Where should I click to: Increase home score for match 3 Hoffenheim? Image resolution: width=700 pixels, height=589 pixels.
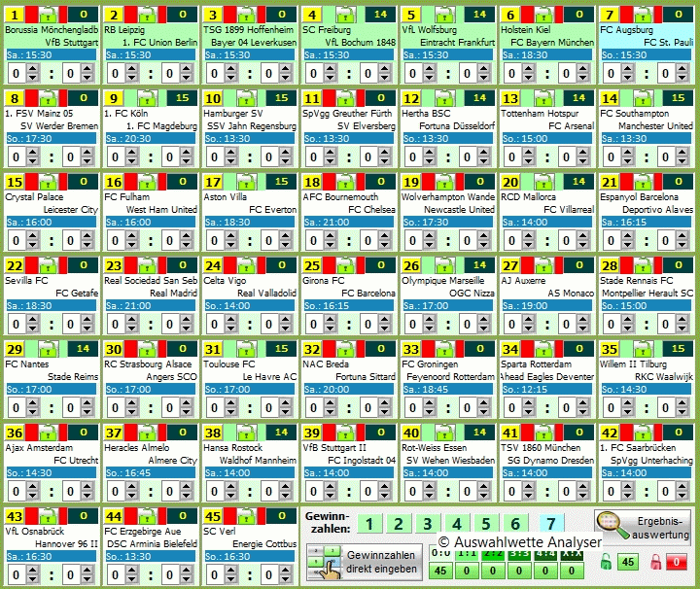pos(230,69)
